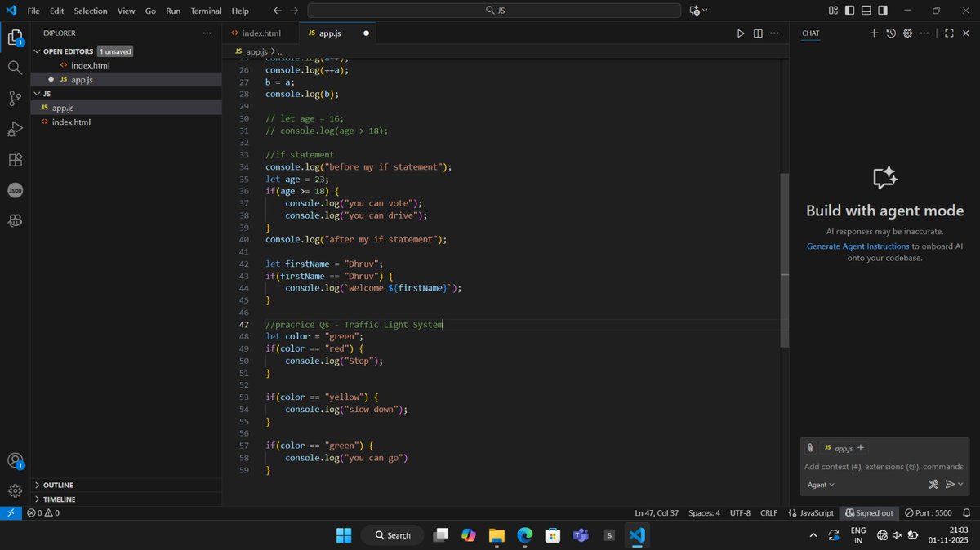Open the Extensions view

[15, 160]
